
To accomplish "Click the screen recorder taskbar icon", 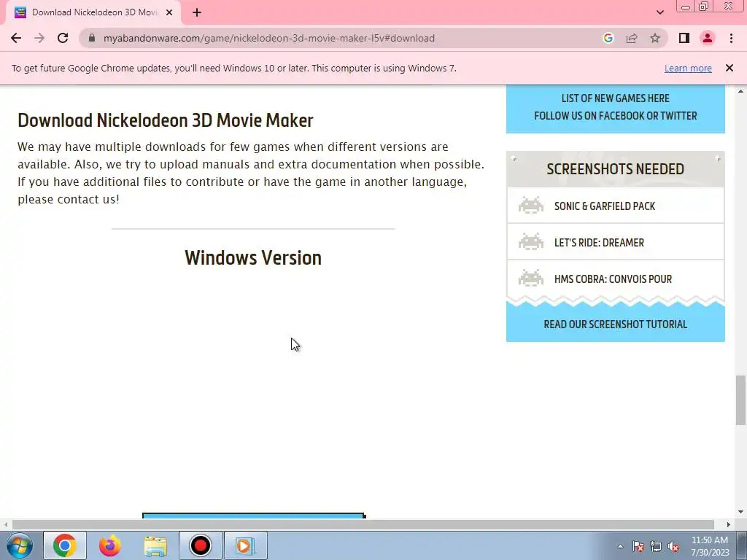I will (x=200, y=545).
